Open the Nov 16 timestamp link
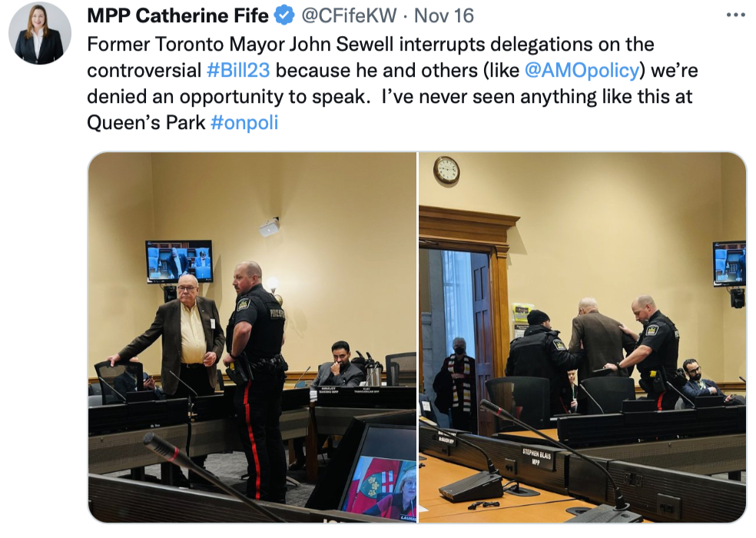Screen dimensions: 756x538 [444, 15]
